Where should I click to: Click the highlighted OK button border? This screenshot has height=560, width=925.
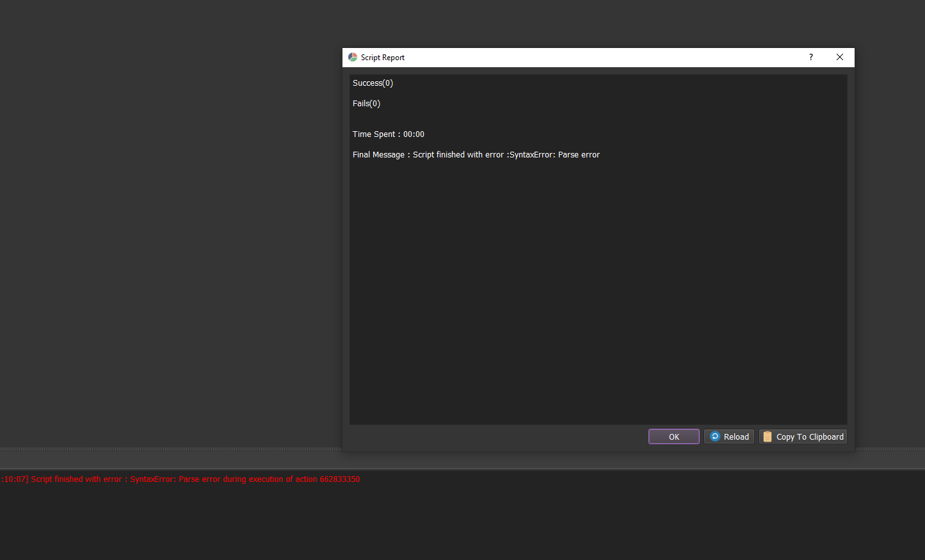click(673, 430)
